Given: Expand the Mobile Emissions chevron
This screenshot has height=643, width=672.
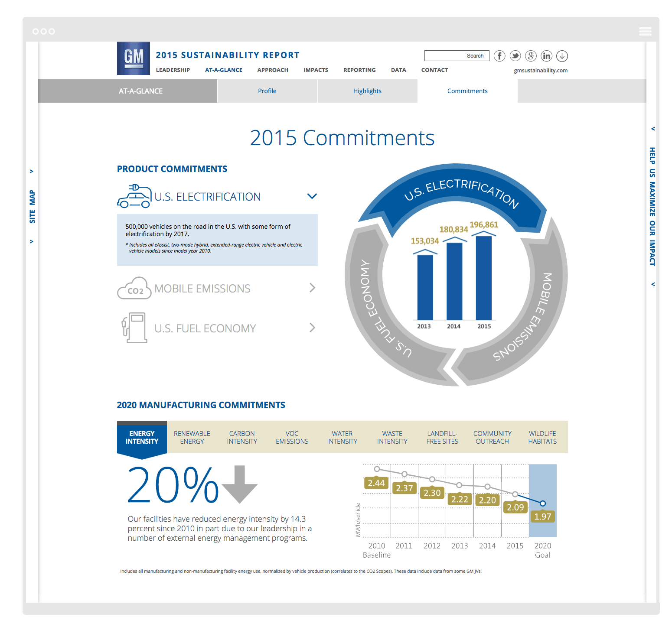Looking at the screenshot, I should coord(312,288).
